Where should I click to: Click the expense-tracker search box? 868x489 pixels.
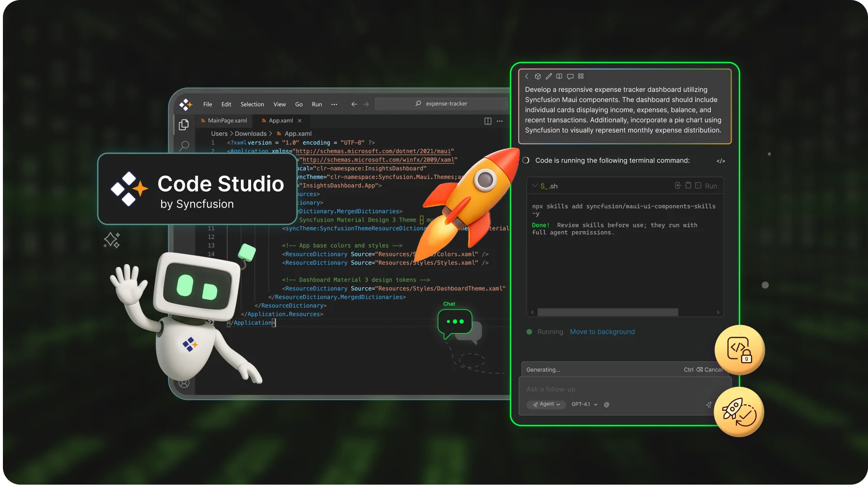tap(442, 104)
